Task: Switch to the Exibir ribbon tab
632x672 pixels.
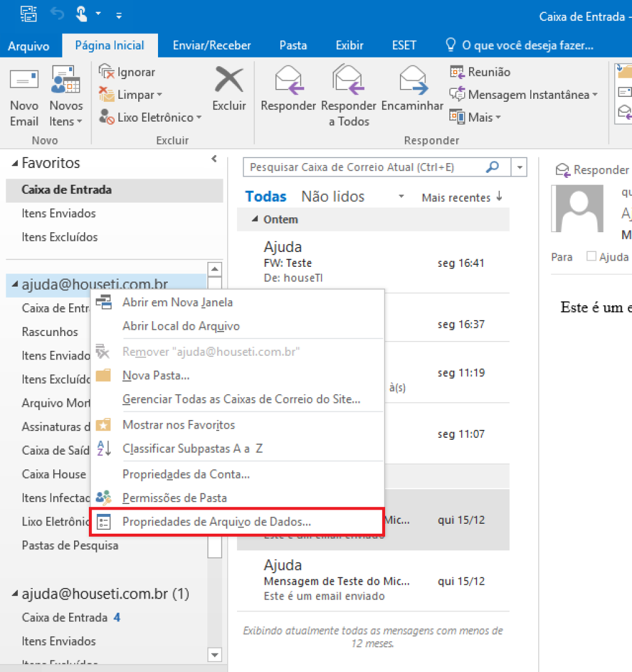Action: click(350, 46)
